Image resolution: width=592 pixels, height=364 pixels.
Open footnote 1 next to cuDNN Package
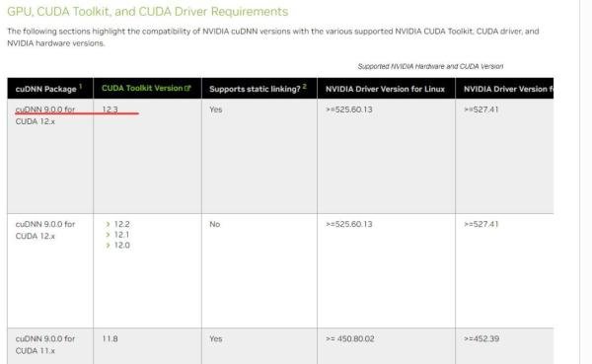click(x=81, y=86)
